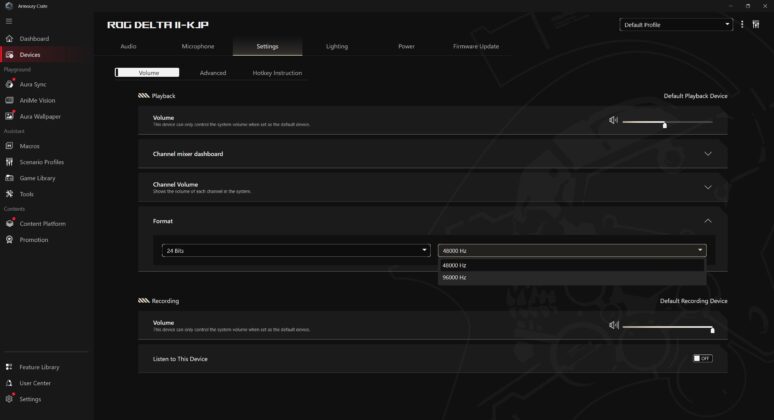Click the Feature Library icon
The width and height of the screenshot is (774, 420).
[9, 367]
